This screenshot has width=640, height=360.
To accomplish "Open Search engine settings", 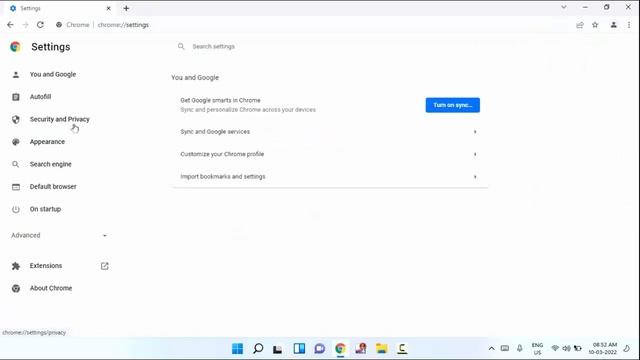I will [x=51, y=164].
